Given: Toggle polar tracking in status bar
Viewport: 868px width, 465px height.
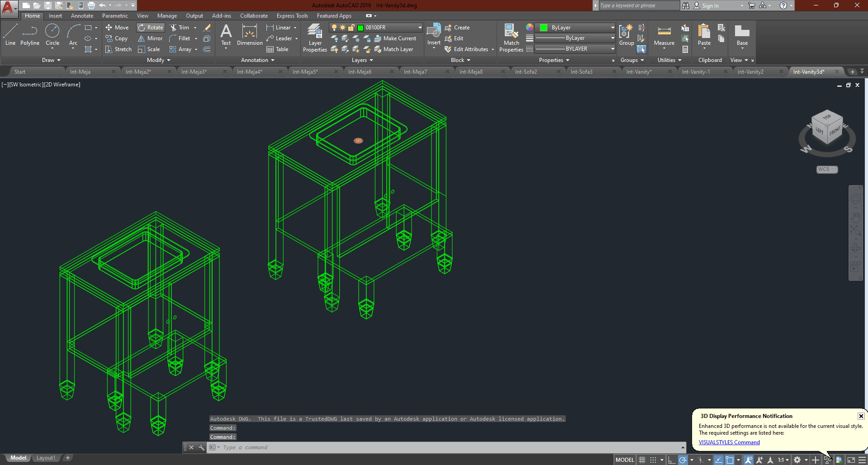Looking at the screenshot, I should 683,460.
